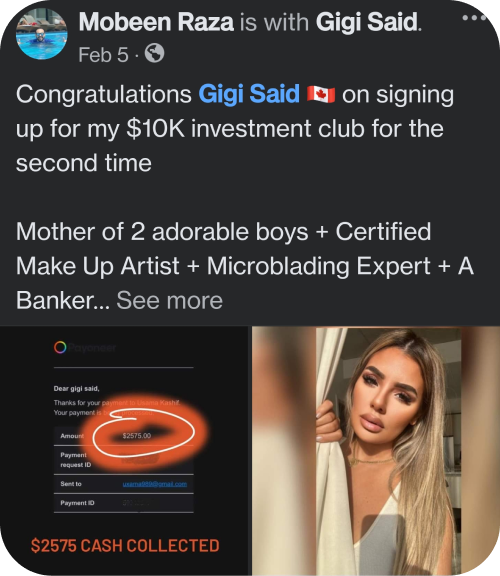The image size is (500, 576).
Task: Click the circled $2575.00 amount
Action: pos(137,436)
